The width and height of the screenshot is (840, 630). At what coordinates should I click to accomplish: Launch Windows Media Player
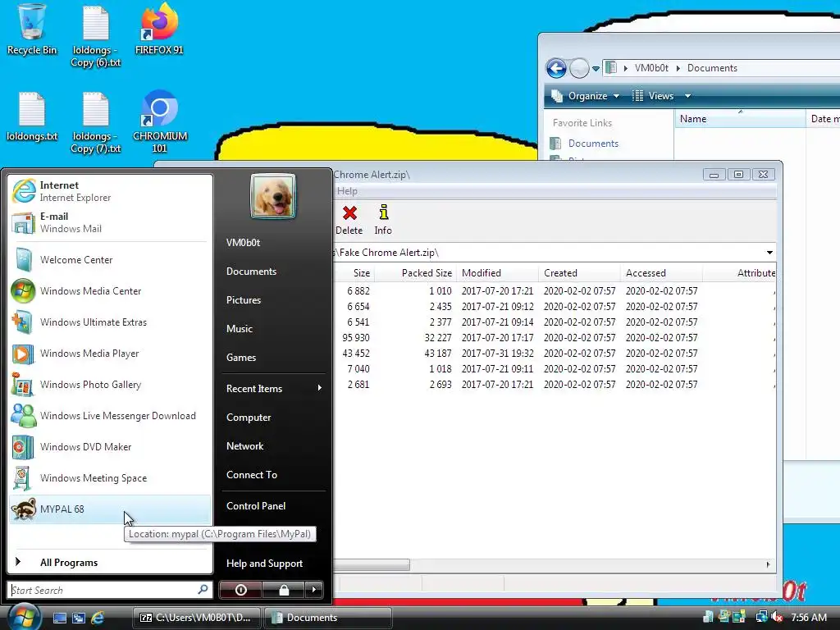pos(110,354)
